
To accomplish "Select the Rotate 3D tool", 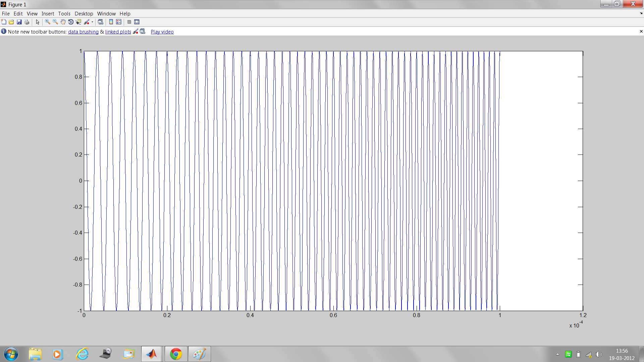I will pos(71,22).
